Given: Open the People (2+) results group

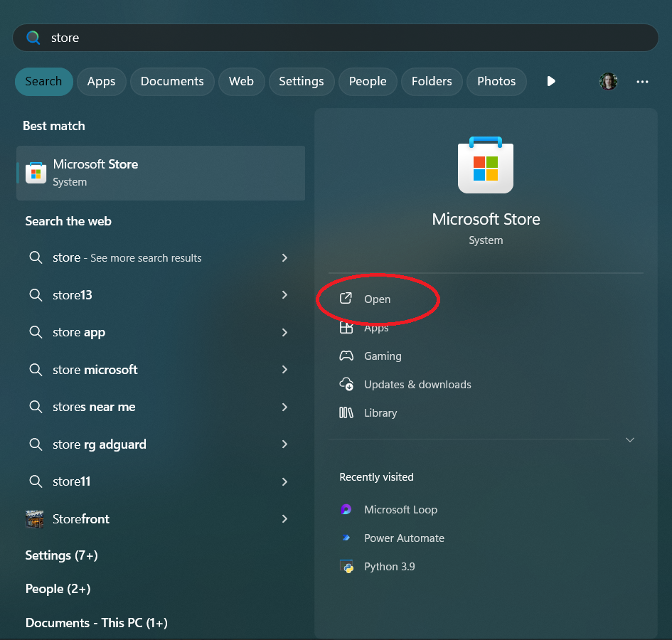Looking at the screenshot, I should click(x=58, y=589).
